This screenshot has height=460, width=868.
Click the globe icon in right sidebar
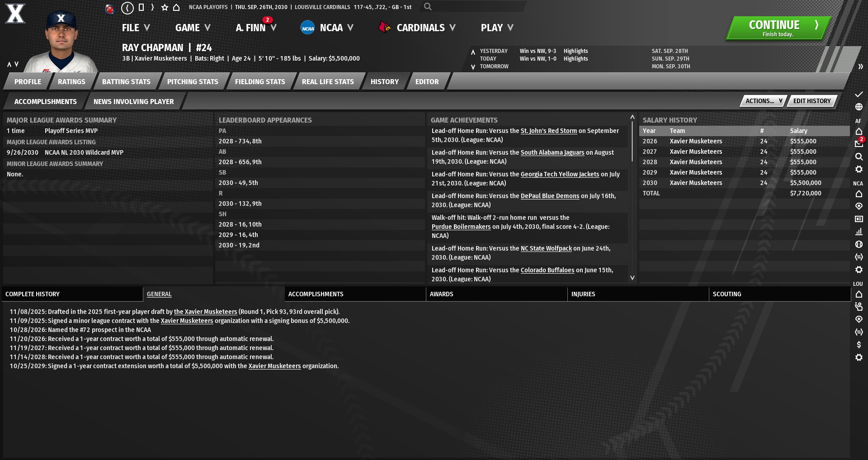point(859,107)
